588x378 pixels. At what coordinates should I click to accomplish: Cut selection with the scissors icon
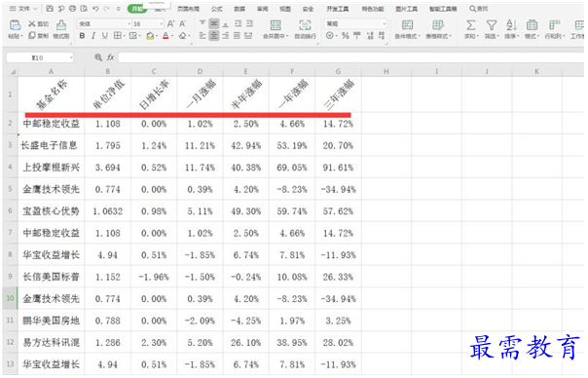(x=32, y=23)
